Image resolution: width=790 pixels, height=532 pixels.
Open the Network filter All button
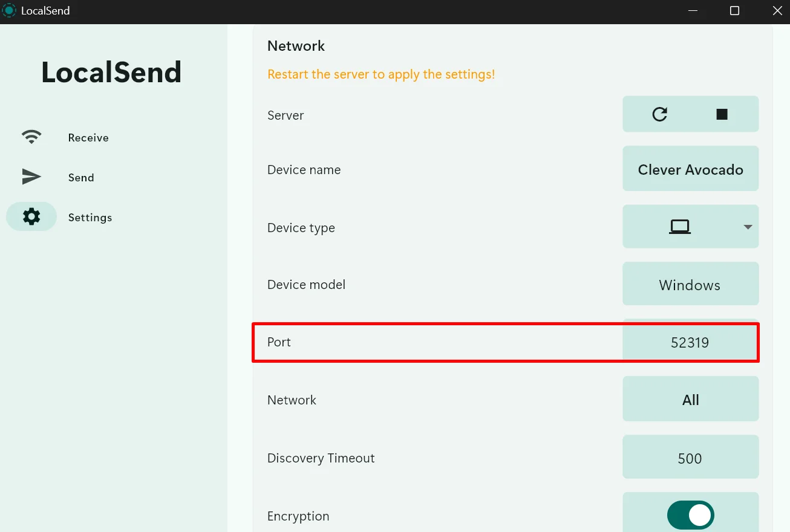coord(691,400)
